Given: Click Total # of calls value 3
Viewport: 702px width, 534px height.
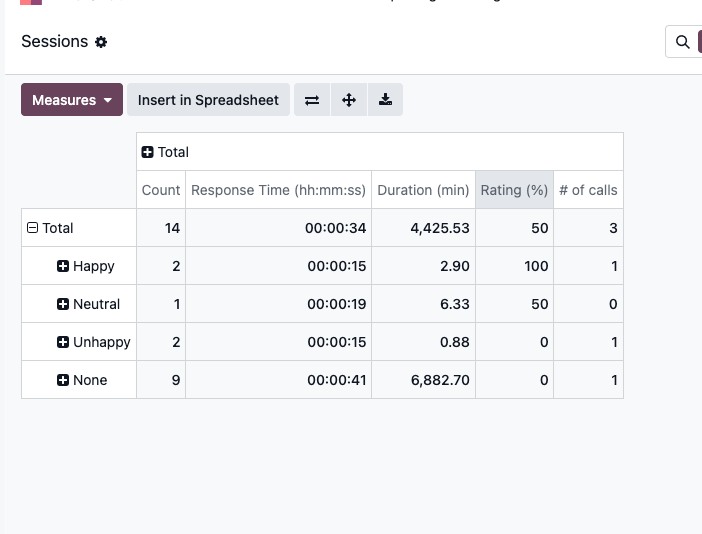Looking at the screenshot, I should 588,228.
